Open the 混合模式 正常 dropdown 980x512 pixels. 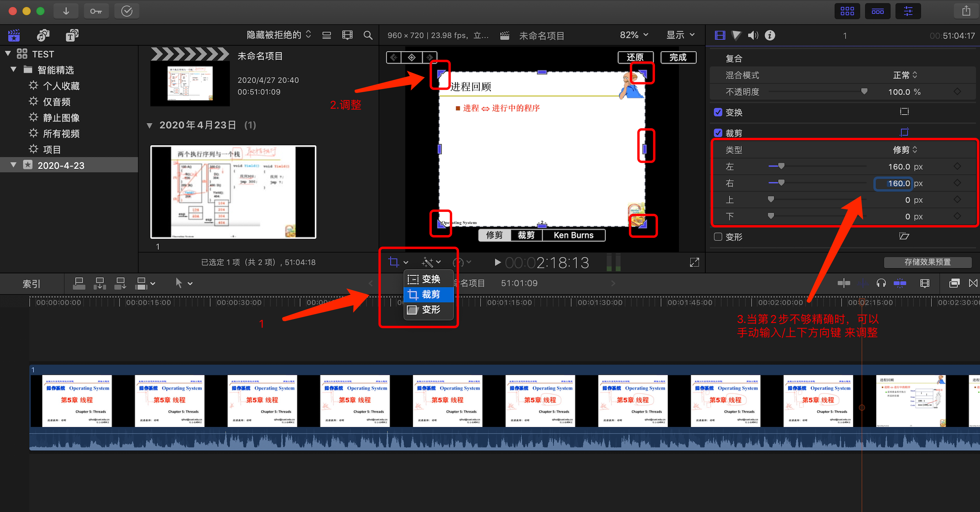click(905, 75)
